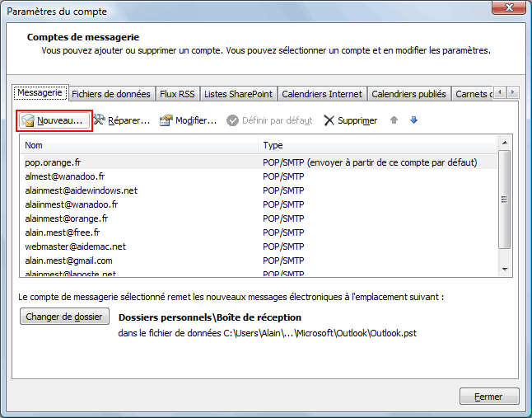Click the Réparer tools icon
The image size is (532, 418).
99,120
